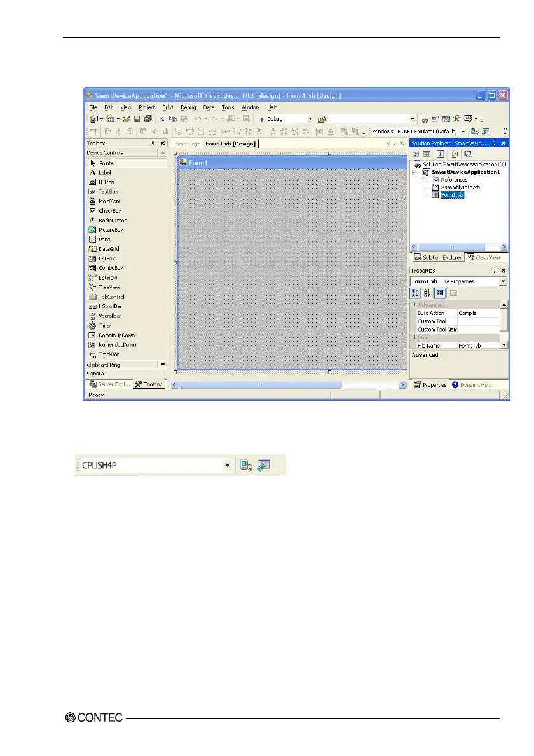Viewport: 534px width, 756px height.
Task: Open the Debug configuration dropdown
Action: [310, 119]
